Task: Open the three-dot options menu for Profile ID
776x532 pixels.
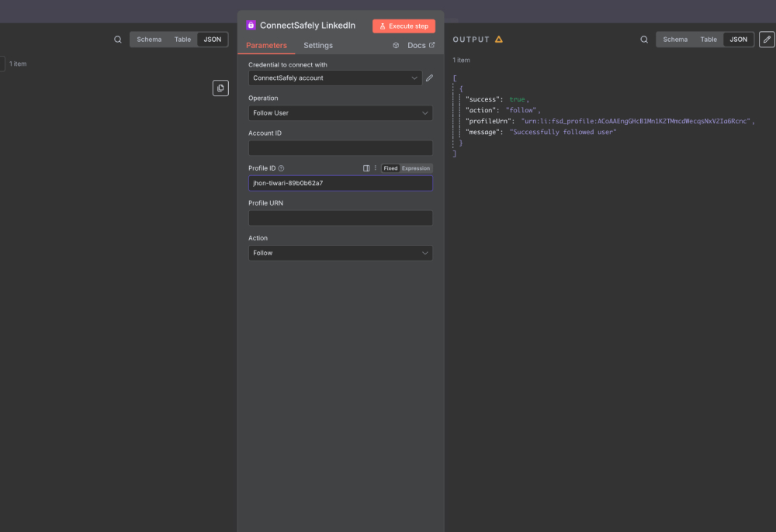Action: [x=375, y=168]
